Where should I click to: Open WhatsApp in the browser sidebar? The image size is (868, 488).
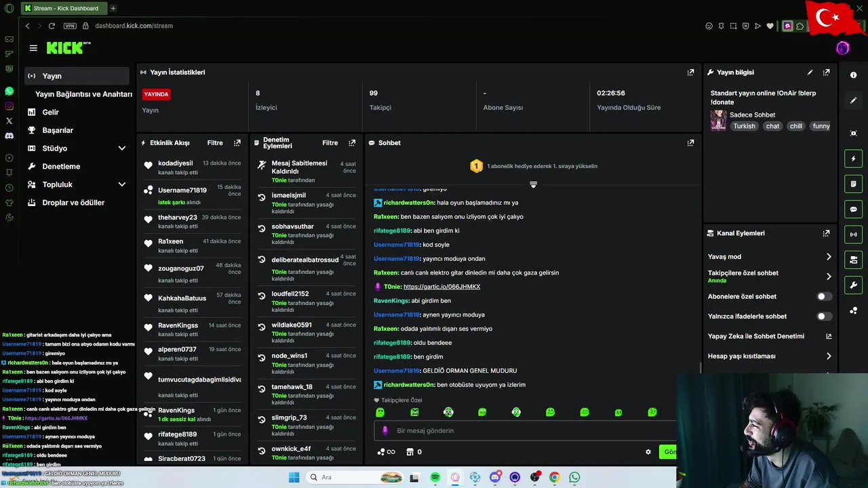(9, 91)
